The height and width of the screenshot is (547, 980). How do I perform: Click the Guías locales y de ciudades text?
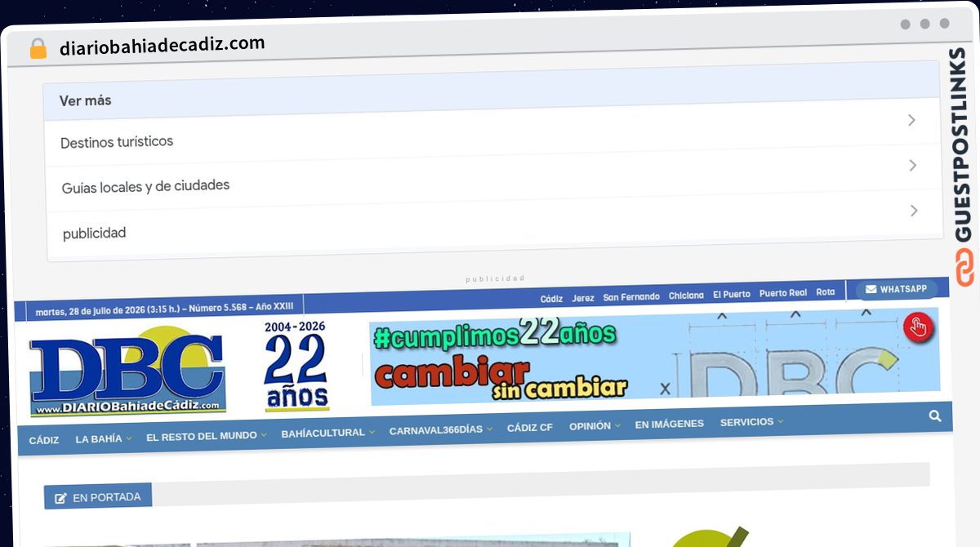[145, 187]
